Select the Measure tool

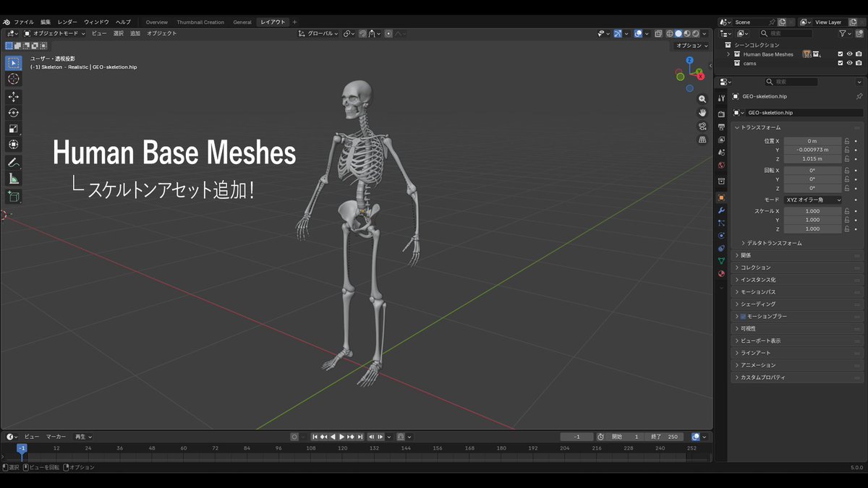tap(13, 178)
